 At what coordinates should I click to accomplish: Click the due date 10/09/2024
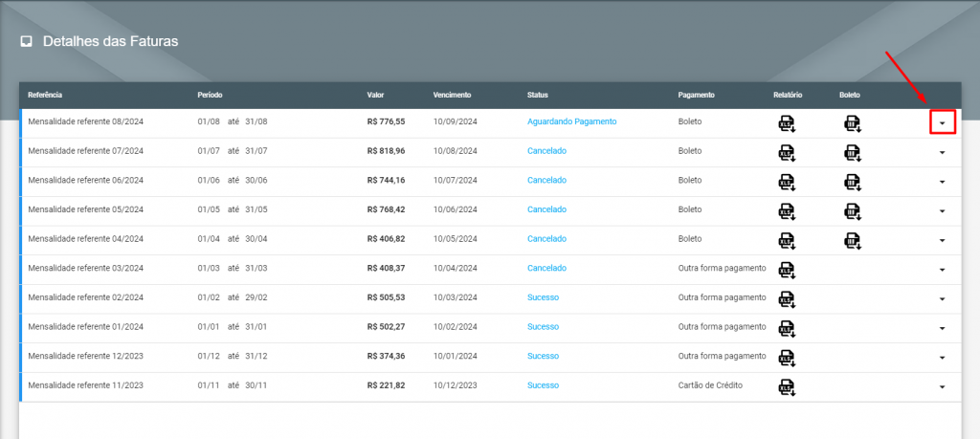455,121
